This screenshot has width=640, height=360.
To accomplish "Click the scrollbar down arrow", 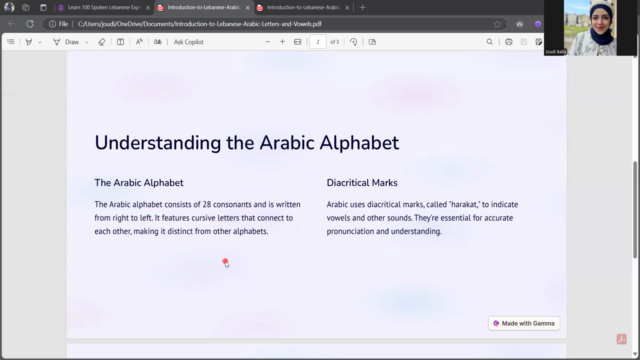I will point(636,354).
